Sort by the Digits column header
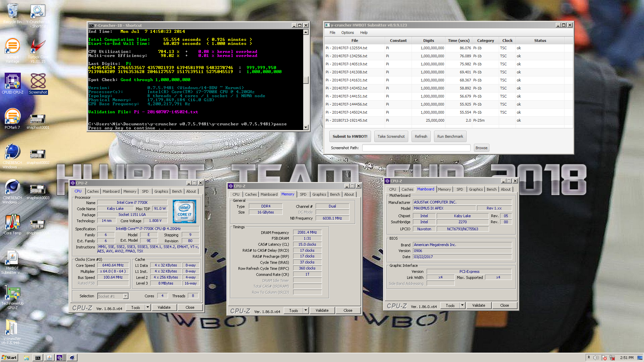The width and height of the screenshot is (644, 362). tap(428, 41)
